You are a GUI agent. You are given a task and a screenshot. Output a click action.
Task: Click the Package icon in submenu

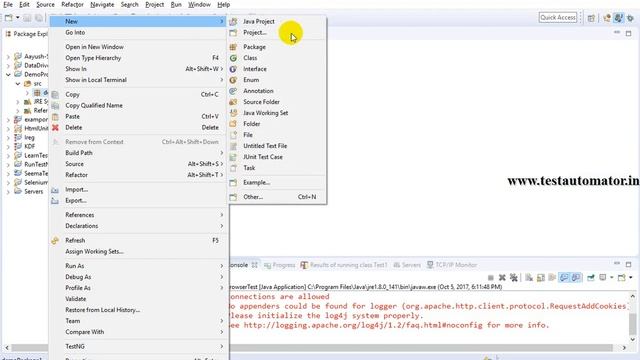tap(233, 47)
